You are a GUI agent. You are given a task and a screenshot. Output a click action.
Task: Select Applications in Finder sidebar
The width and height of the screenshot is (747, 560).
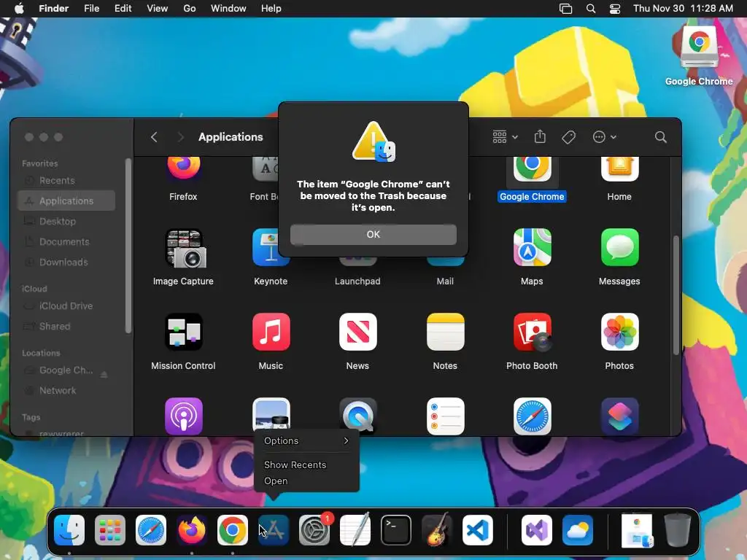66,201
